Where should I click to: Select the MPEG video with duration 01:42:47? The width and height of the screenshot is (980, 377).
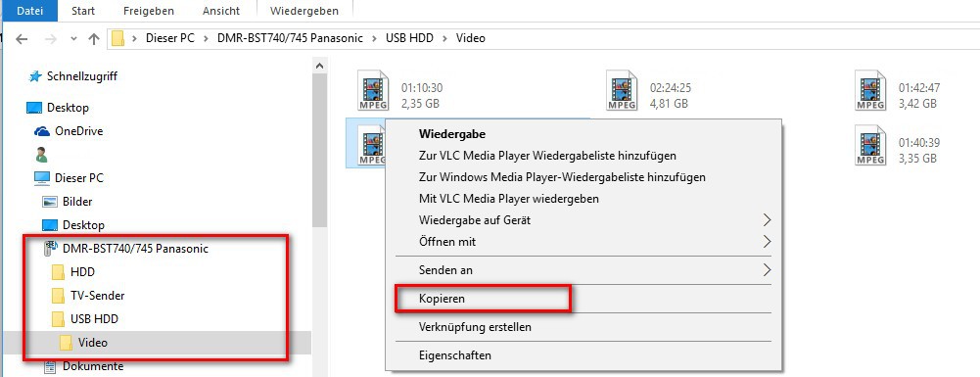(870, 91)
